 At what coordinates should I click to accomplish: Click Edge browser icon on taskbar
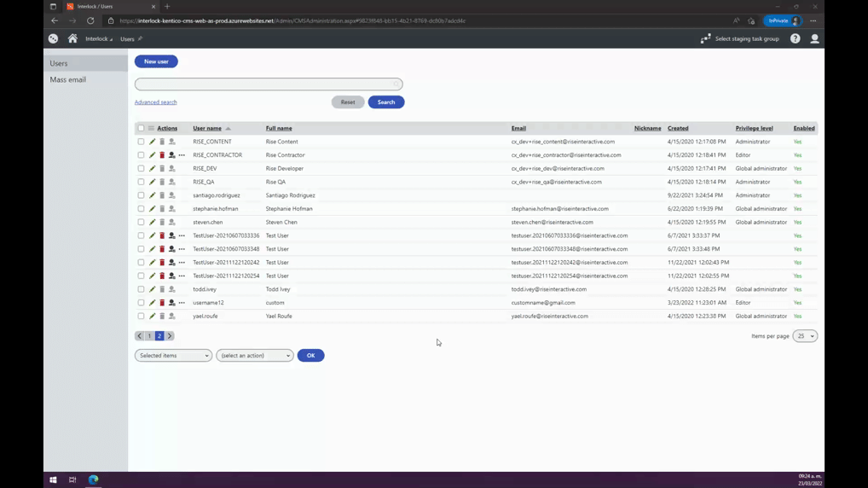[93, 479]
